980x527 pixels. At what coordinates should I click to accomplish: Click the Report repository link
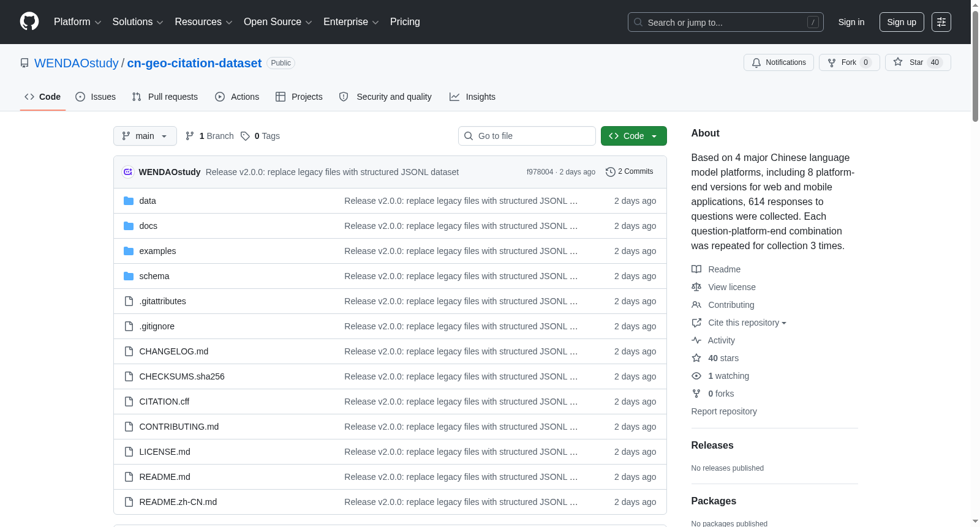tap(724, 411)
